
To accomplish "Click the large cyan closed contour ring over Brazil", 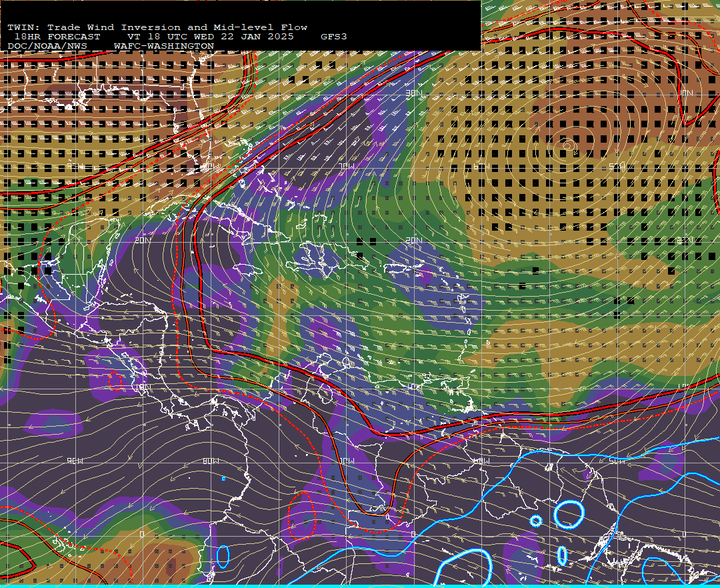I will click(x=569, y=515).
